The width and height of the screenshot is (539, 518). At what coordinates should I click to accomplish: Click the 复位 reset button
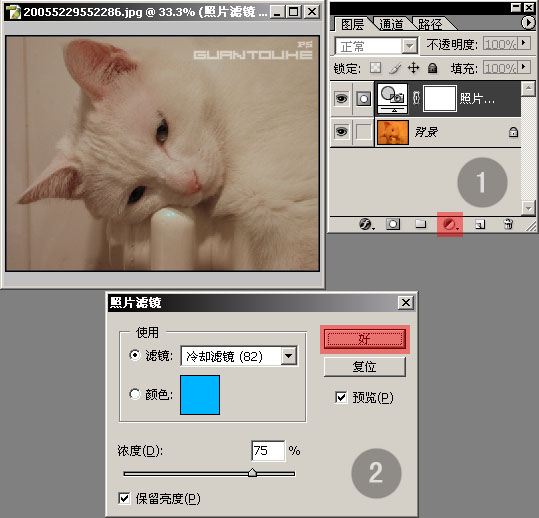click(365, 367)
